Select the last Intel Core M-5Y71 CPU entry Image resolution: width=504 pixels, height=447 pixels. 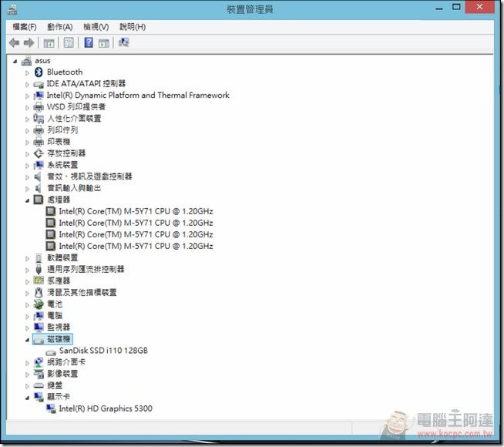pos(136,246)
